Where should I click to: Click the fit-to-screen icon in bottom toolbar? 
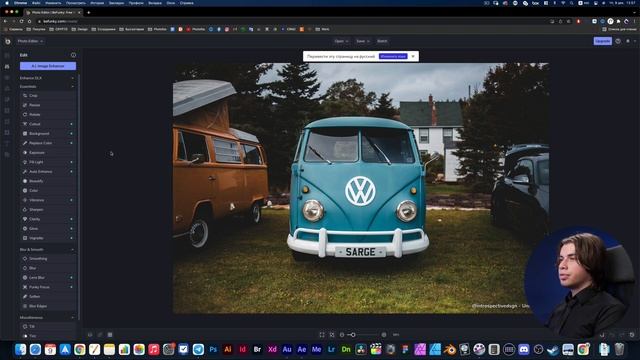322,335
